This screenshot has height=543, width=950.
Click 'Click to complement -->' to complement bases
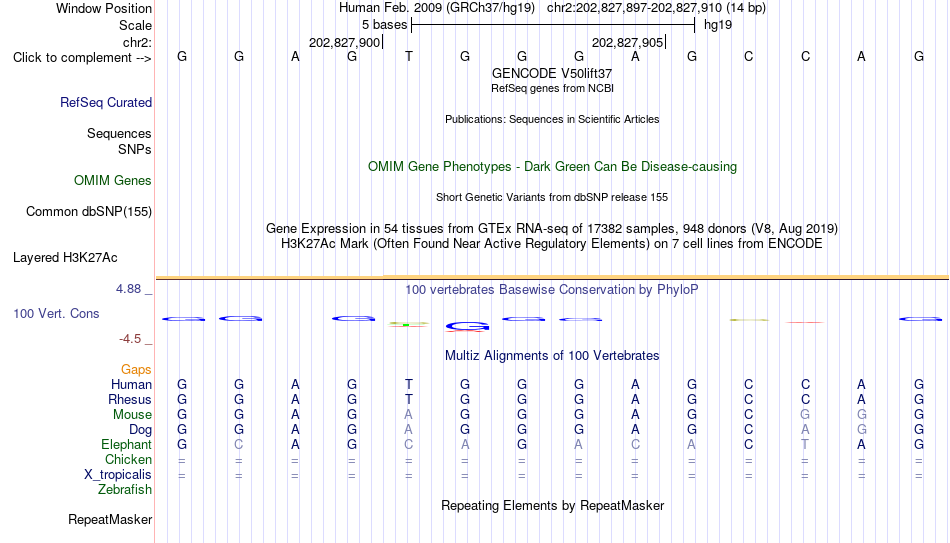pyautogui.click(x=82, y=58)
